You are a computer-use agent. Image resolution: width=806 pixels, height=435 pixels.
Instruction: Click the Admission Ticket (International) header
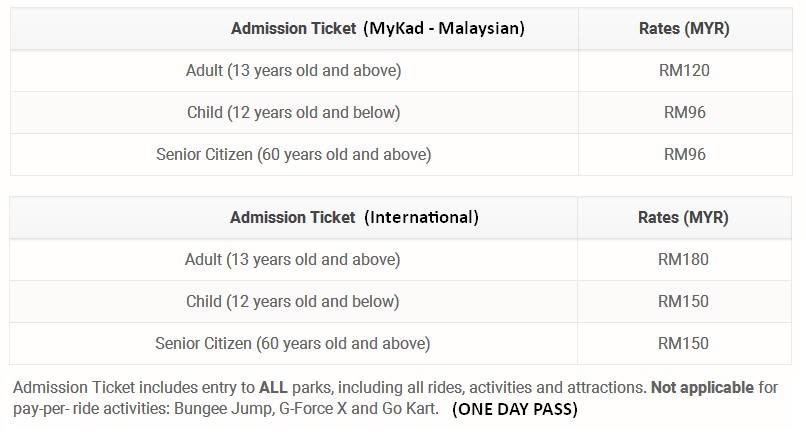(x=354, y=218)
